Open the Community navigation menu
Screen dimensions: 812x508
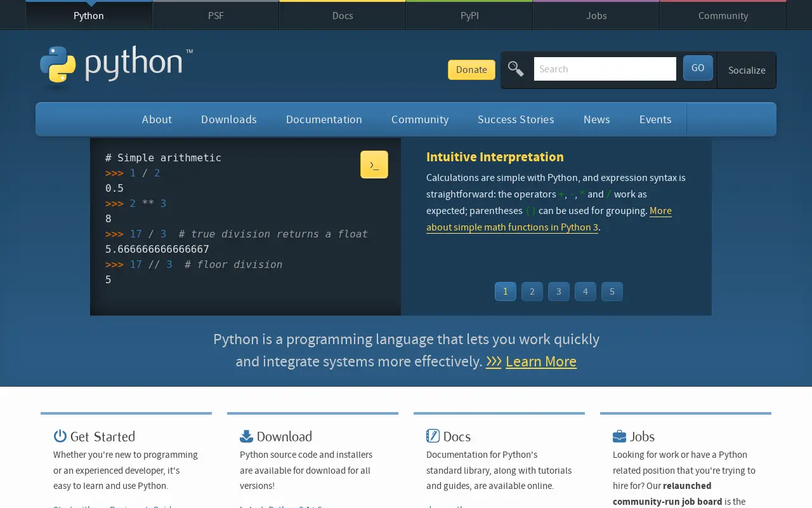(420, 119)
